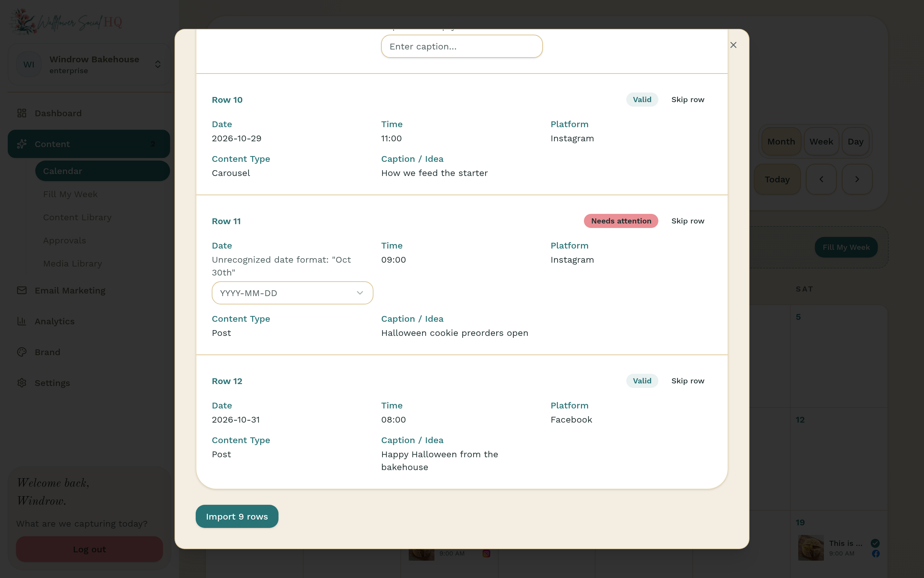Click the Valid badge on Row 10

coord(642,100)
